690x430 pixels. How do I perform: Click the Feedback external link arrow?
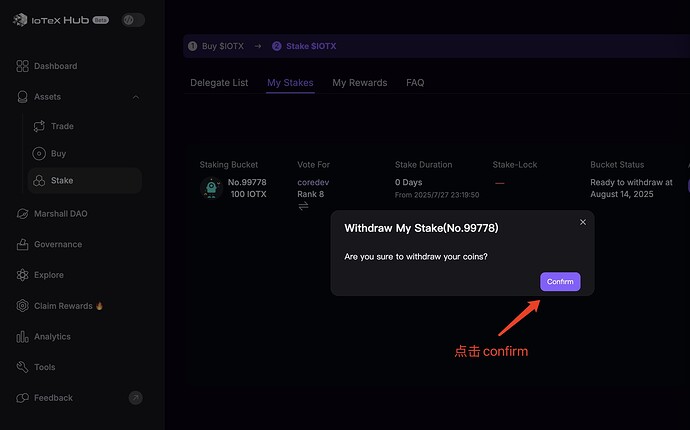(135, 398)
